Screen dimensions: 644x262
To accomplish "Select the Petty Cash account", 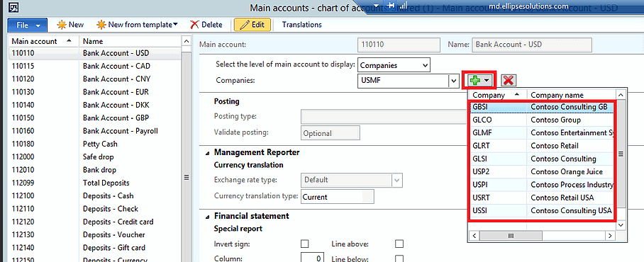I will 94,144.
